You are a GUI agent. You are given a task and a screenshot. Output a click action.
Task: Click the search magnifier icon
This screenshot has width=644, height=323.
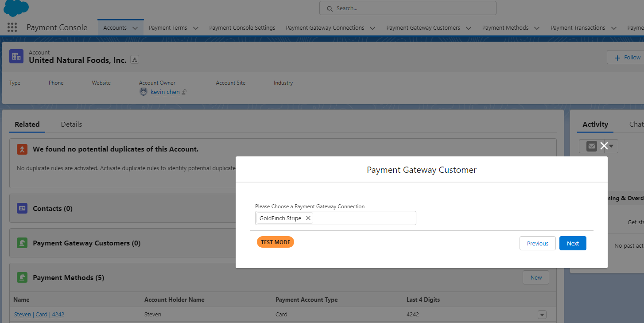pyautogui.click(x=330, y=8)
